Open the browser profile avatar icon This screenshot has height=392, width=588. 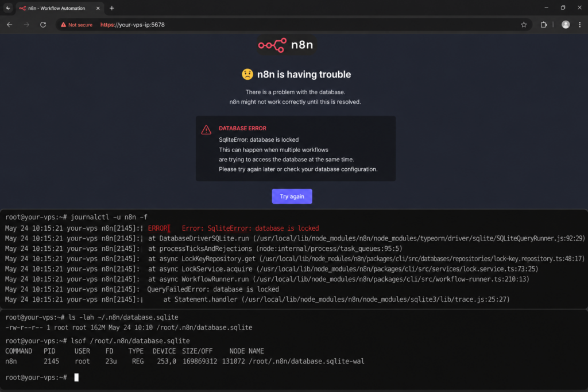[566, 25]
